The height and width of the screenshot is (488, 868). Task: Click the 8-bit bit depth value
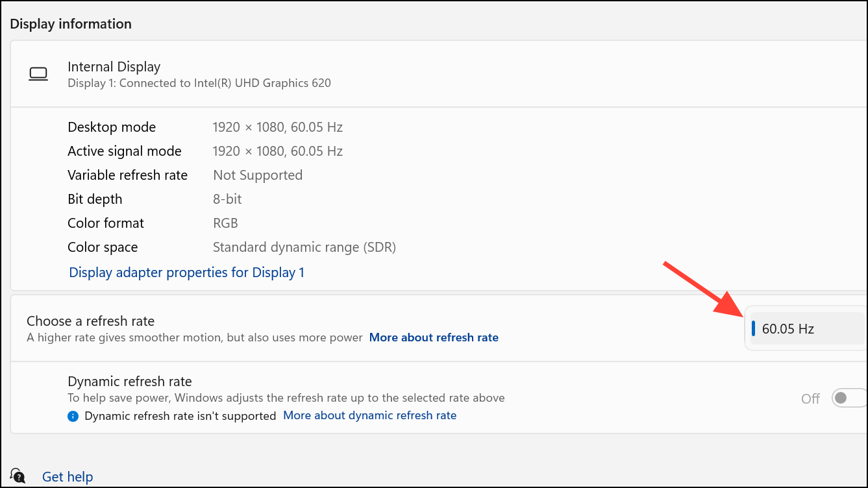coord(227,199)
